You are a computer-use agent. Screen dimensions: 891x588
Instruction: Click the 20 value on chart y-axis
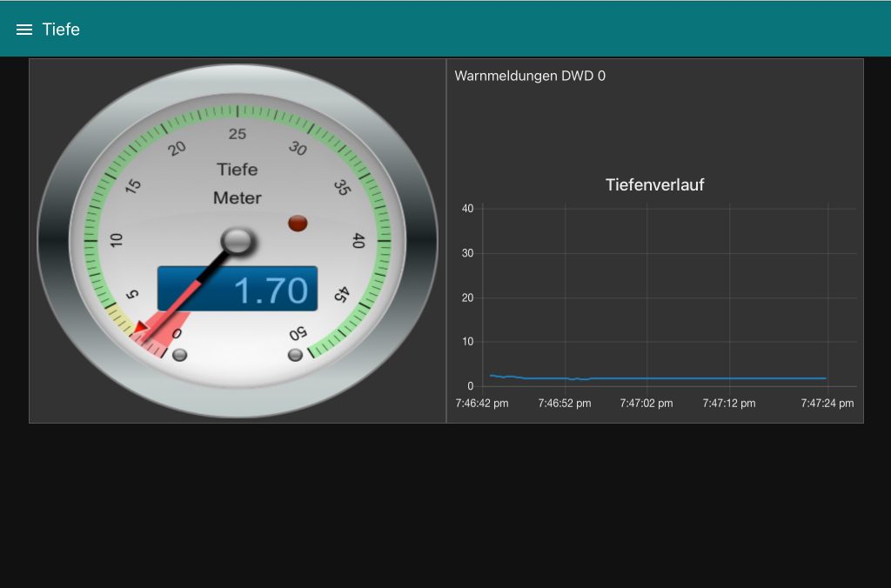[x=467, y=297]
